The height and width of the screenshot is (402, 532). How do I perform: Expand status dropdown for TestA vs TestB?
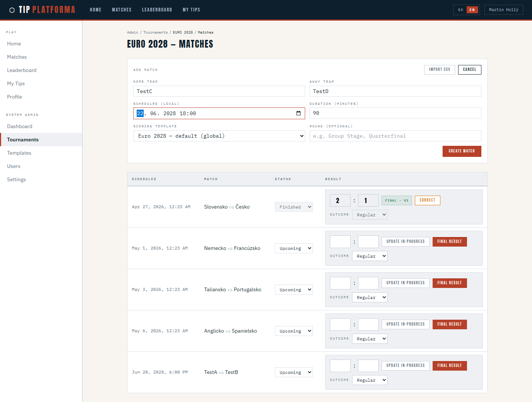coord(294,372)
